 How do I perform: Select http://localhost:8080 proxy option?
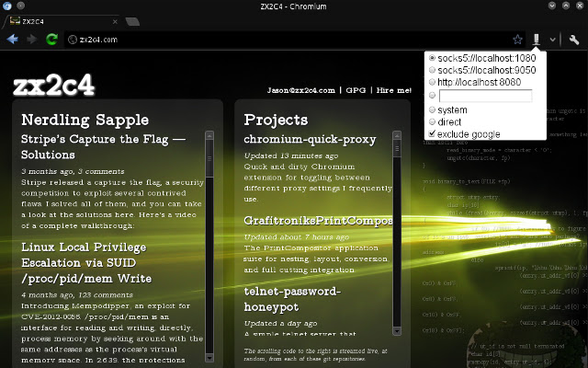pyautogui.click(x=432, y=82)
